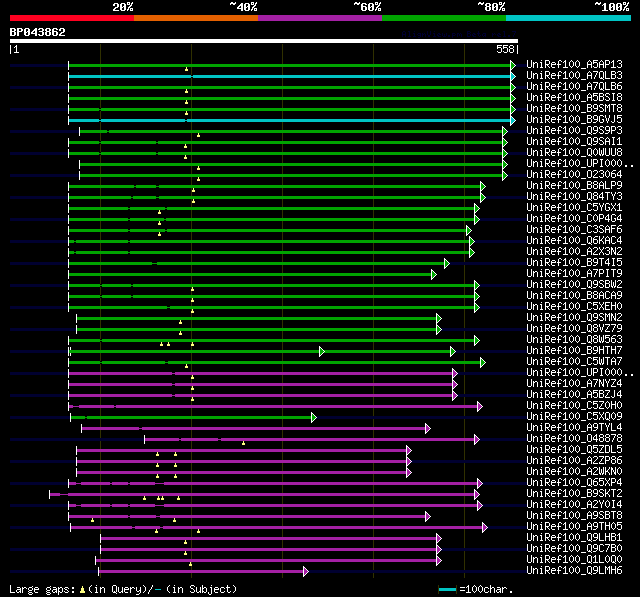The height and width of the screenshot is (597, 640).
Task: Select the UniRef100_A2X3N2 label
Action: (x=574, y=252)
